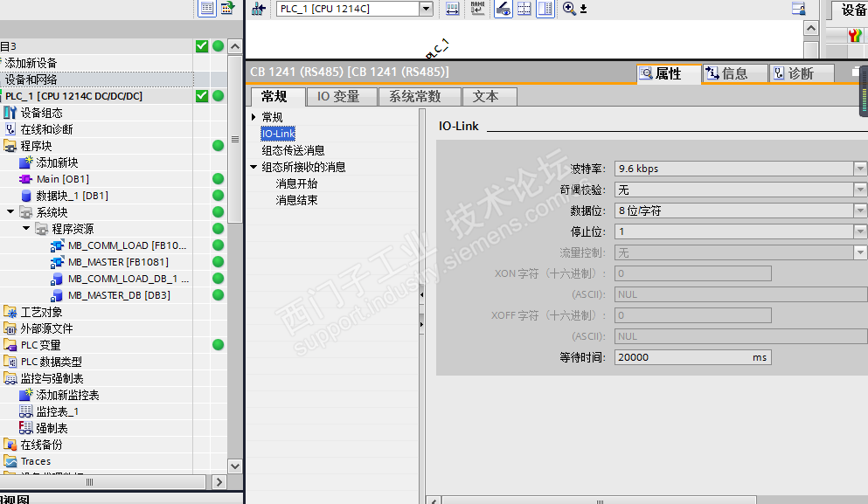Toggle the split editor layout icon
The width and height of the screenshot is (868, 504).
[x=545, y=9]
